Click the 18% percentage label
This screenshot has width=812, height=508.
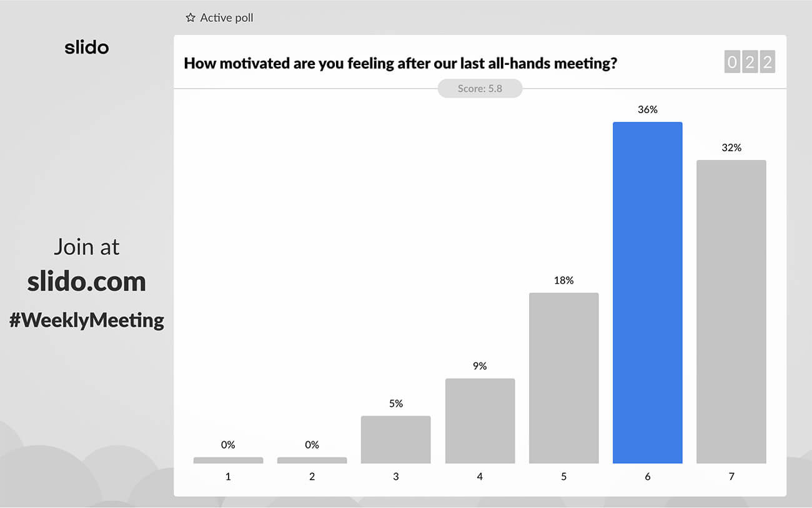coord(563,281)
